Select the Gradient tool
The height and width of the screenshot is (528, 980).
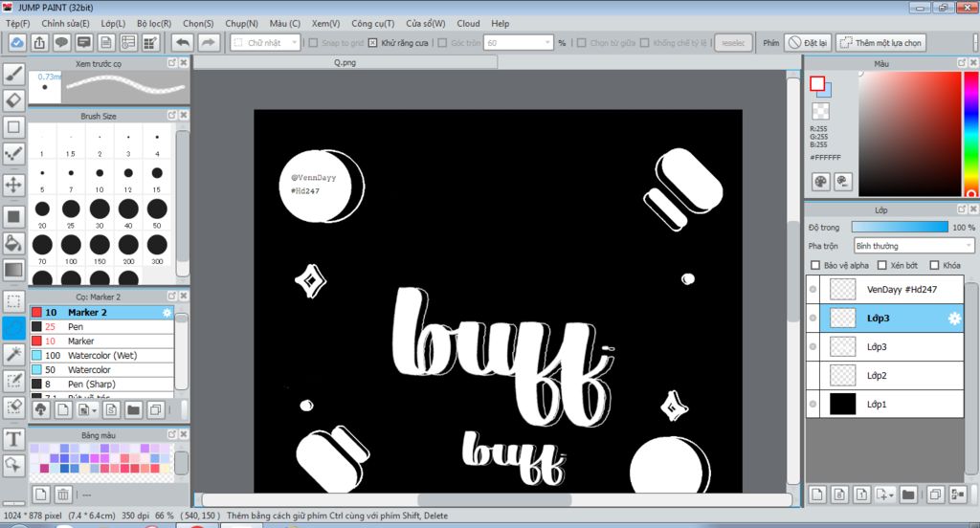point(13,270)
